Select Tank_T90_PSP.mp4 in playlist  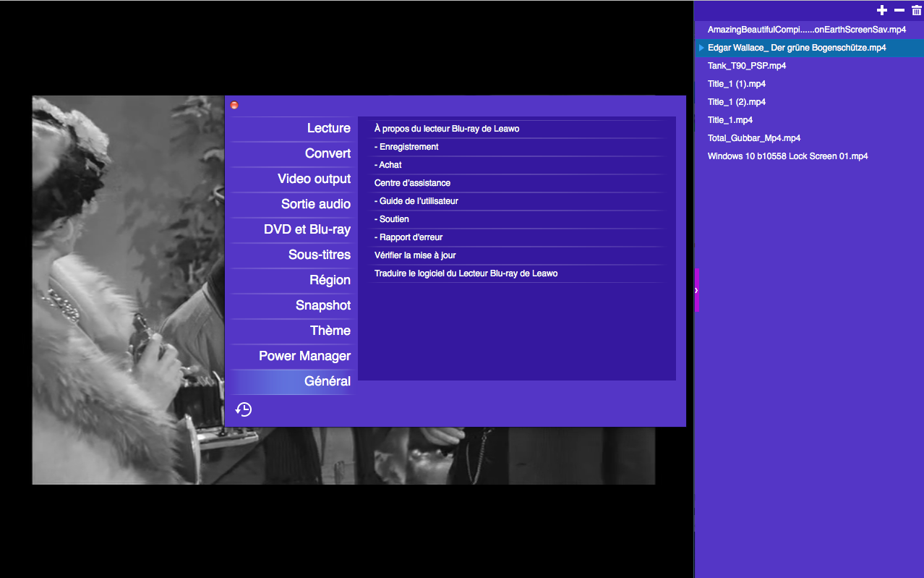[x=809, y=66]
